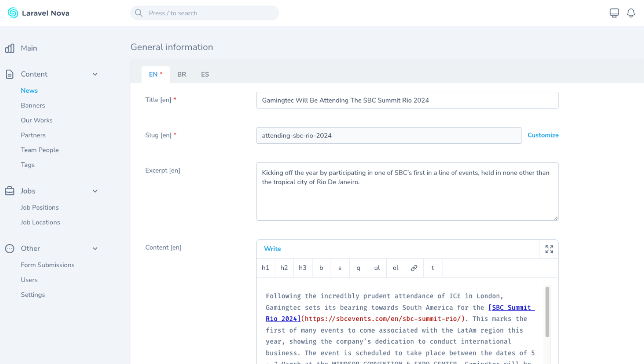
Task: Insert unordered list with ul button
Action: (x=377, y=268)
